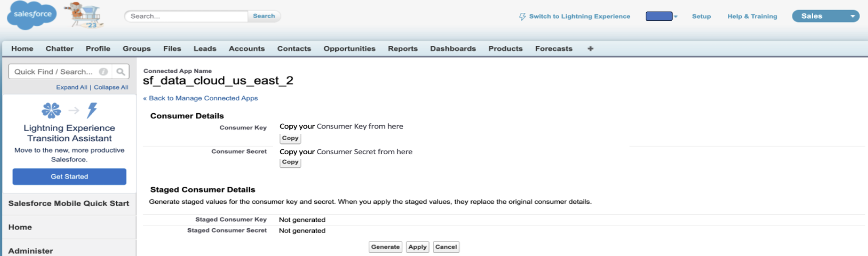Open the user name dropdown arrow
The height and width of the screenshot is (256, 868).
676,17
